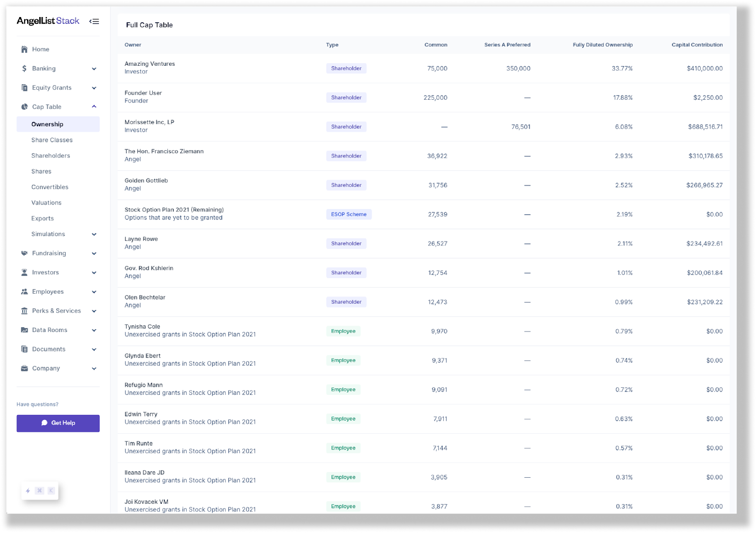Select the Investors person icon
This screenshot has height=533, width=756.
(24, 272)
